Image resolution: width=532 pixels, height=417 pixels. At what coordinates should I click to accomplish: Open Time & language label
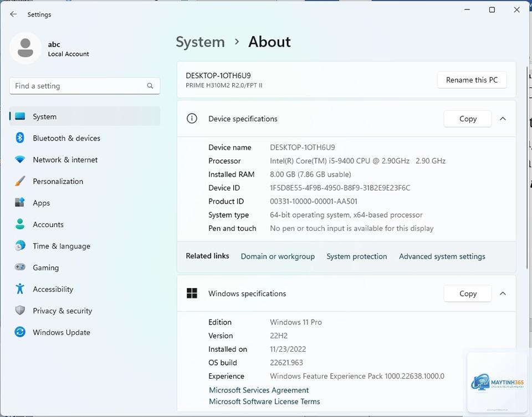click(x=62, y=246)
